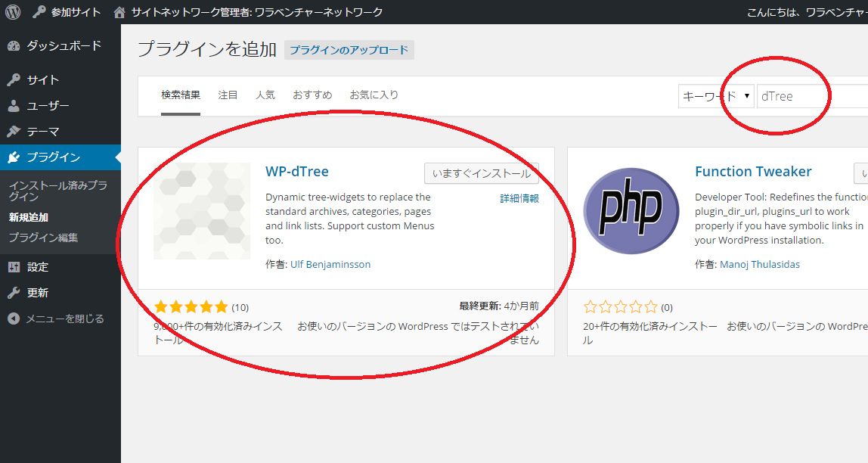
Task: Click the サイト key icon in sidebar
Action: point(14,79)
